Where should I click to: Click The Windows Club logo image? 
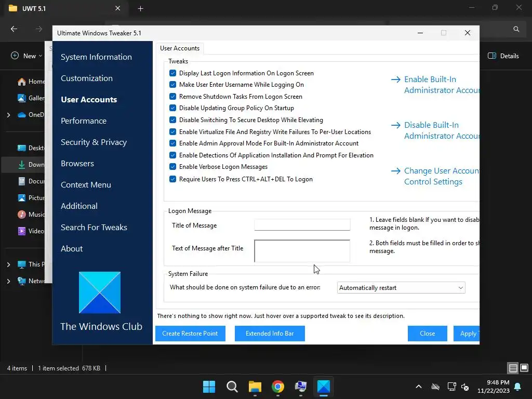point(100,292)
